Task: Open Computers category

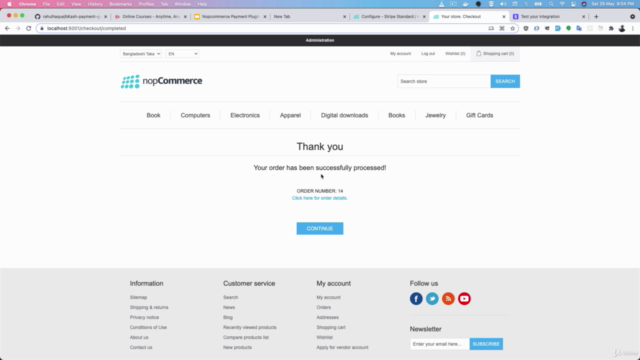Action: point(195,116)
